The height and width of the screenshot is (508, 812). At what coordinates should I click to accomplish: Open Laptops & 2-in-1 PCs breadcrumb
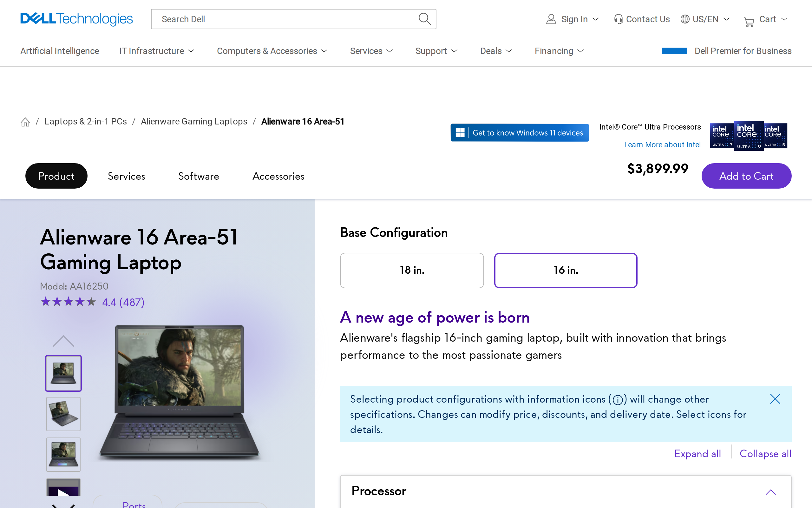coord(86,122)
